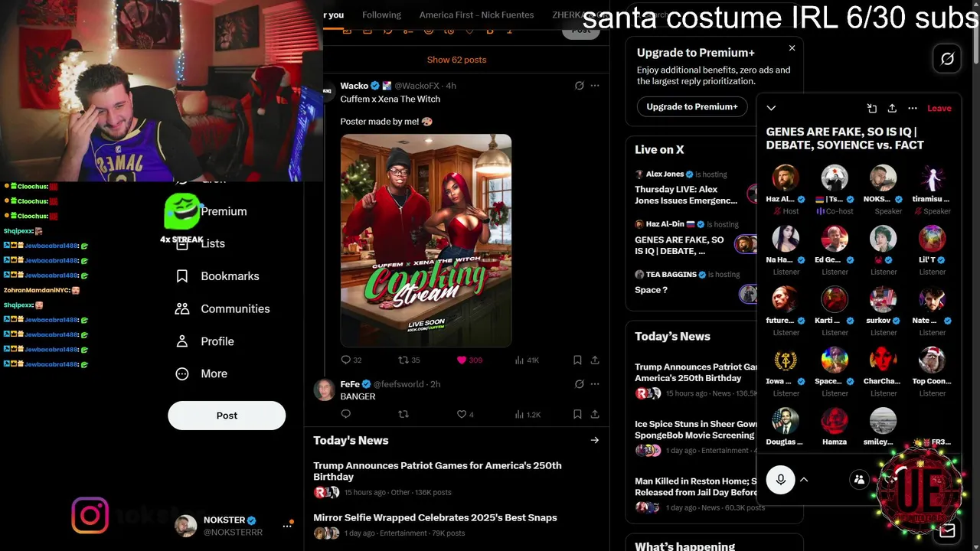
Task: Select host Haz Al avatar in Space
Action: [x=786, y=178]
